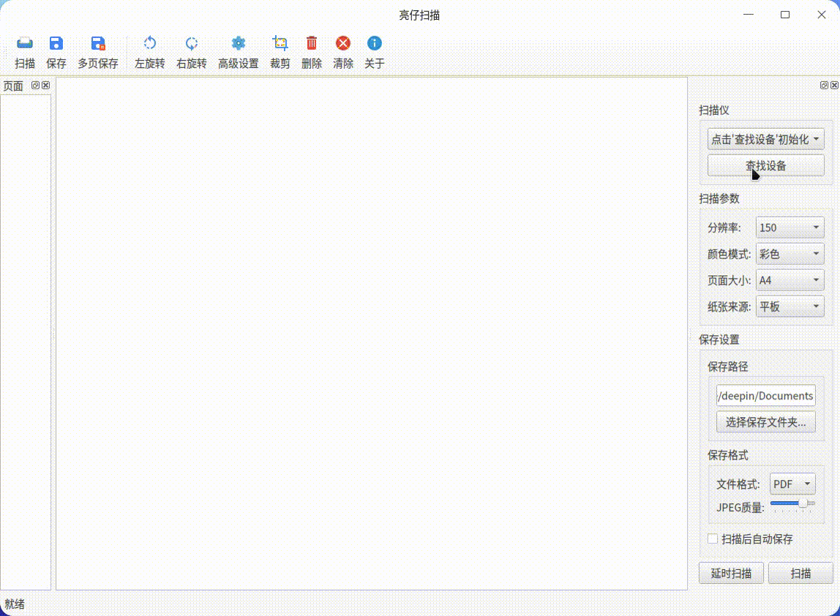Open the 颜色模式 color mode dropdown
The width and height of the screenshot is (840, 616).
[x=790, y=254]
